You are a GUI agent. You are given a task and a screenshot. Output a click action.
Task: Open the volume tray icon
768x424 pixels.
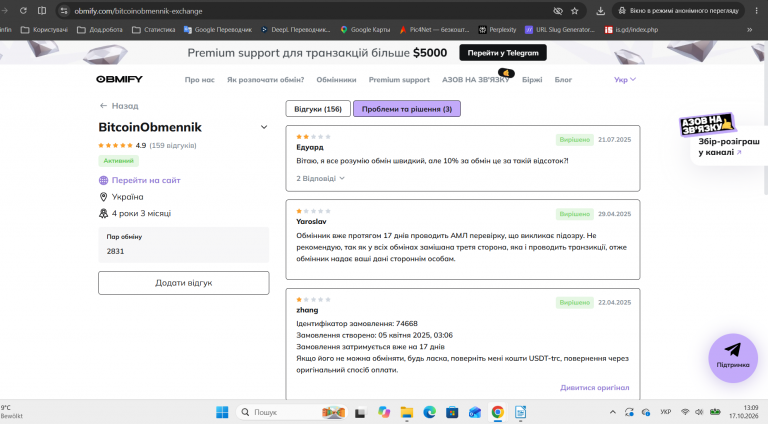699,412
